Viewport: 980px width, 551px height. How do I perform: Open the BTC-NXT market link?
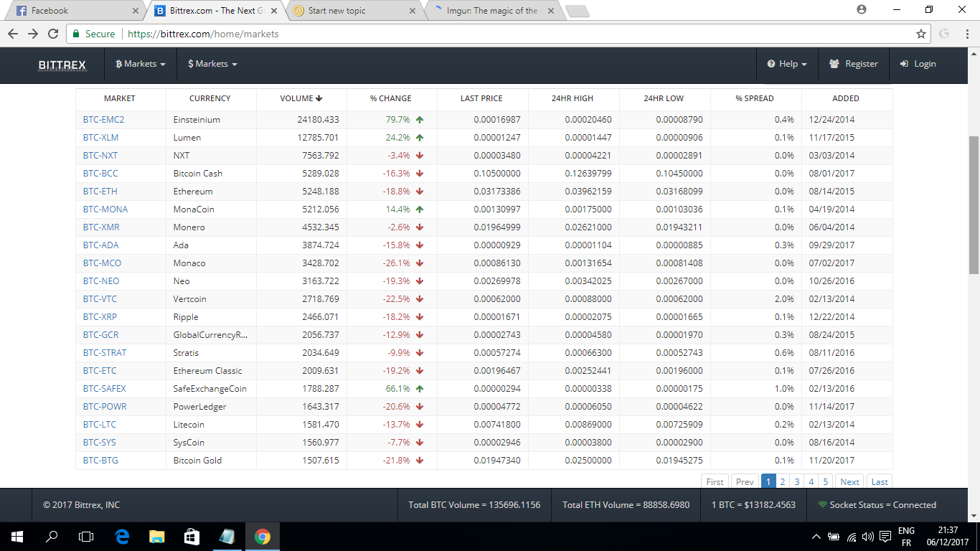click(100, 156)
